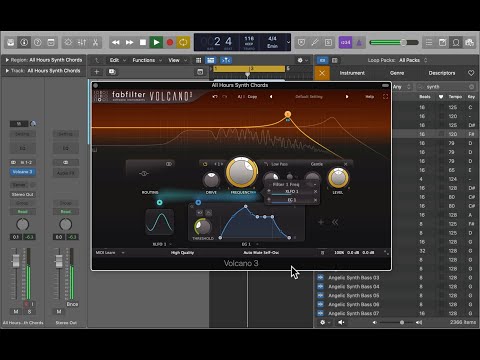Select the Angelic Synth Bass 05 loop
The image size is (480, 360).
pos(353,295)
